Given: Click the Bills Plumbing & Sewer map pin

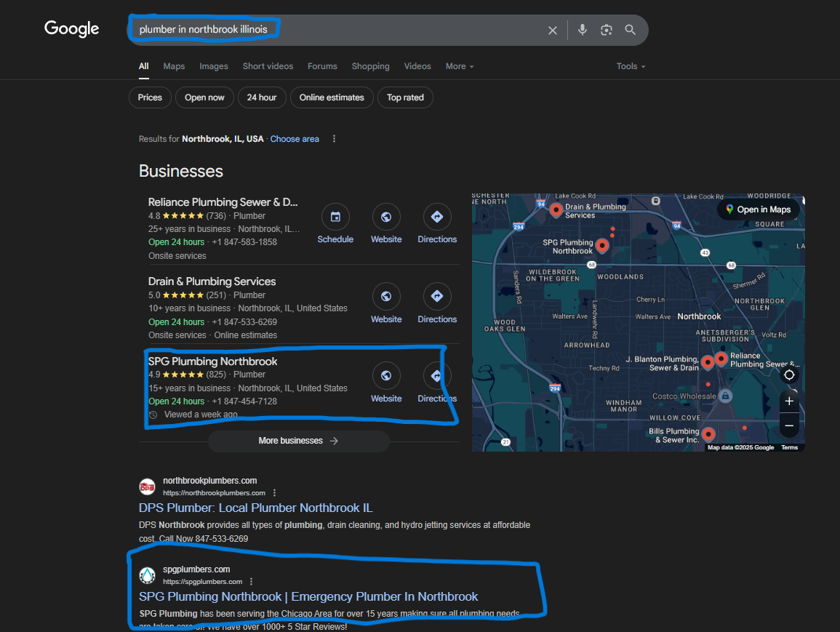Looking at the screenshot, I should click(x=708, y=434).
